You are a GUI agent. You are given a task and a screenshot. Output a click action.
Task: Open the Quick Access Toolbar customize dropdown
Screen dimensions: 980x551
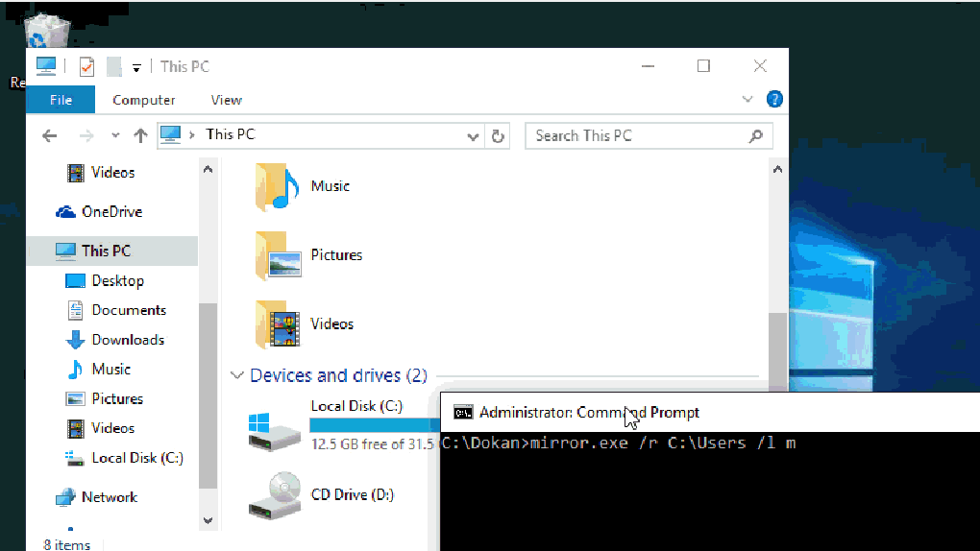pos(136,67)
